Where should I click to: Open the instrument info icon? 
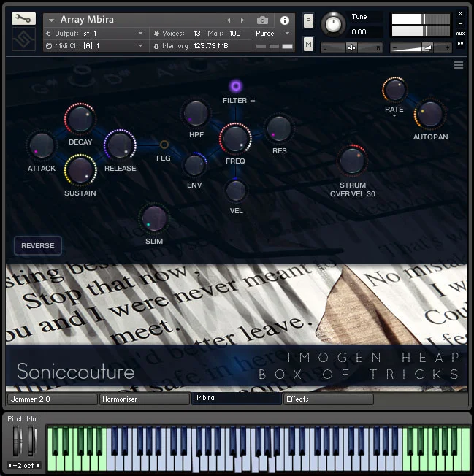[x=285, y=20]
